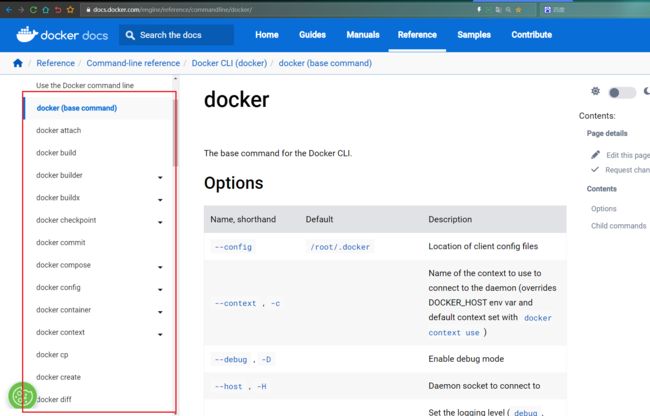Click the padlock site security icon
The height and width of the screenshot is (416, 650).
pyautogui.click(x=88, y=10)
